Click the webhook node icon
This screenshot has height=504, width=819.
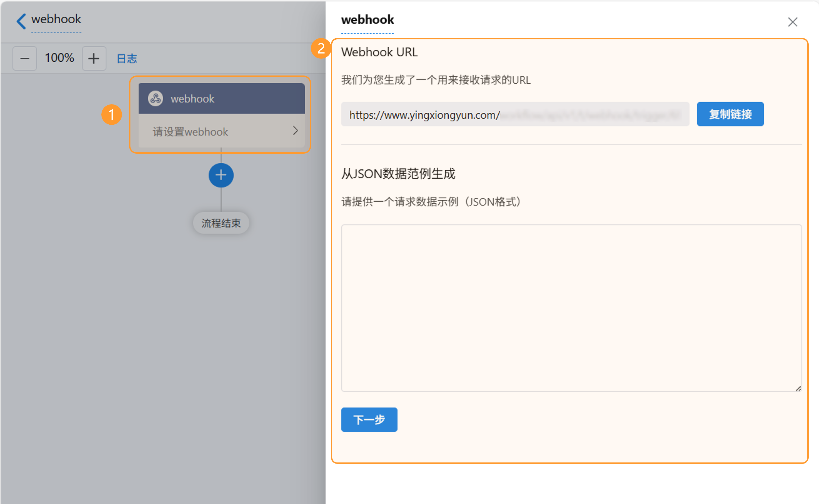(x=155, y=99)
